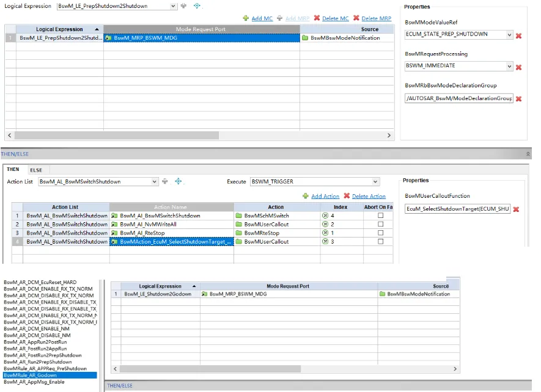Clear the BswMUserCalloutFunction property with red X
Viewport: 541px width, 392px height.
[x=516, y=209]
